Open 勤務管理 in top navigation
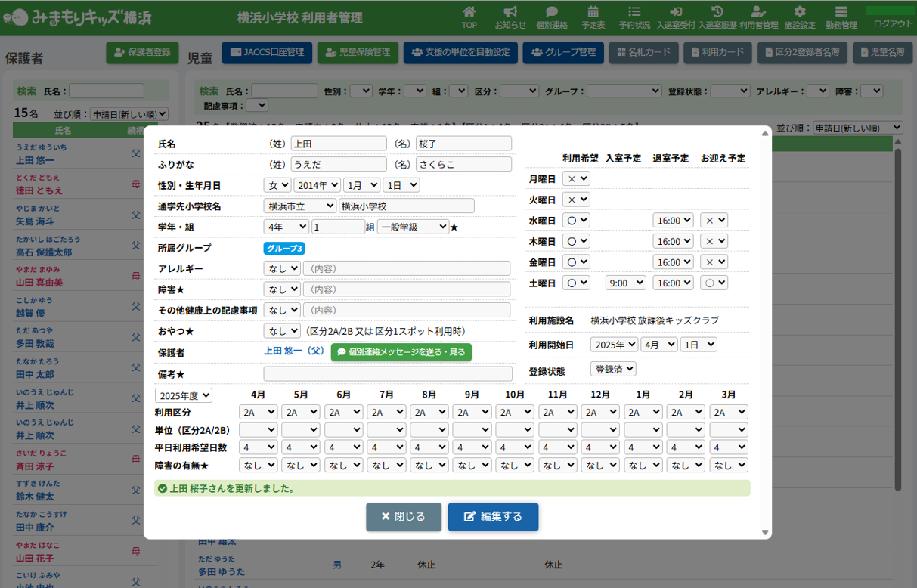Screen dimensions: 917x588 841,17
